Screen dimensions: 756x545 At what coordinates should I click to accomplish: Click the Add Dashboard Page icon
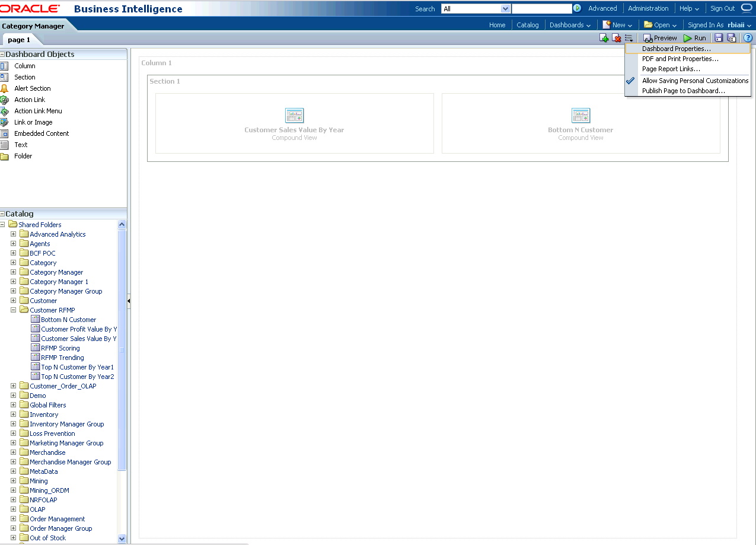[x=604, y=38]
